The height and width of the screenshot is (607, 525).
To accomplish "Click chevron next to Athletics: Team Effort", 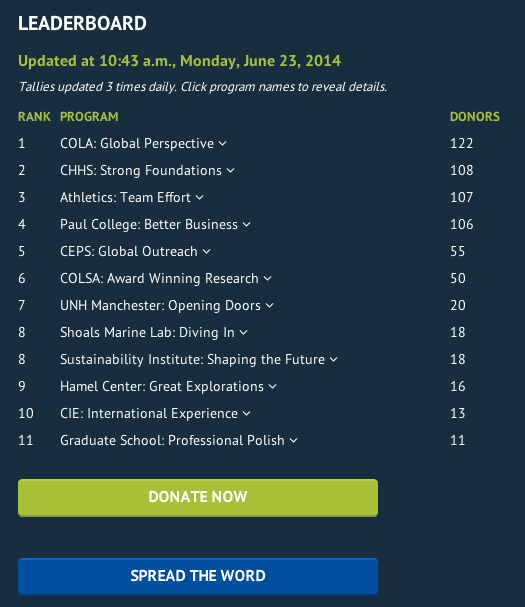I will (199, 198).
